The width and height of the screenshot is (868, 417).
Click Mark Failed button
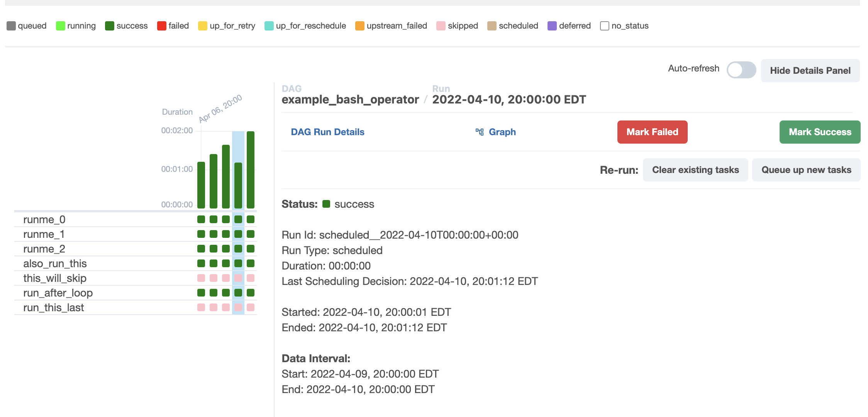(x=652, y=132)
